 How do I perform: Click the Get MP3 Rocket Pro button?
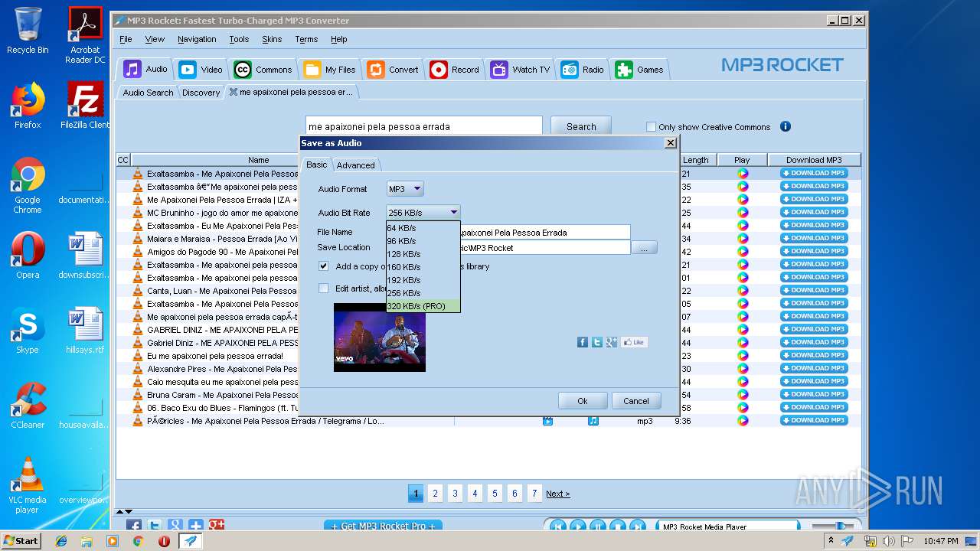point(383,527)
